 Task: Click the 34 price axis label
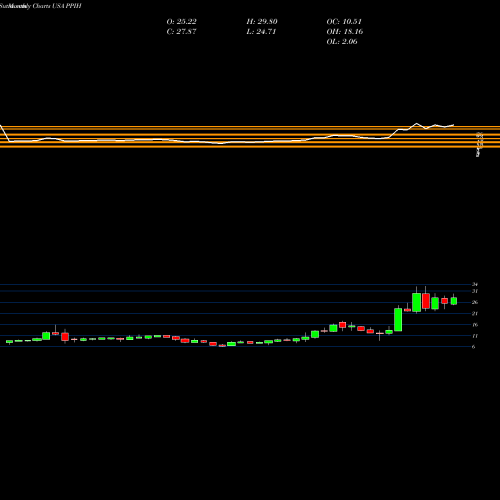pyautogui.click(x=475, y=284)
